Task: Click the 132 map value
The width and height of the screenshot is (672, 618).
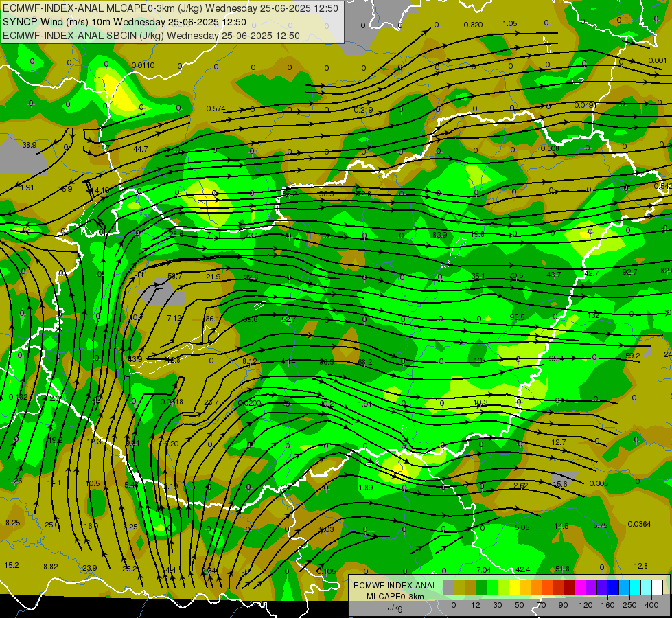Action: (593, 314)
